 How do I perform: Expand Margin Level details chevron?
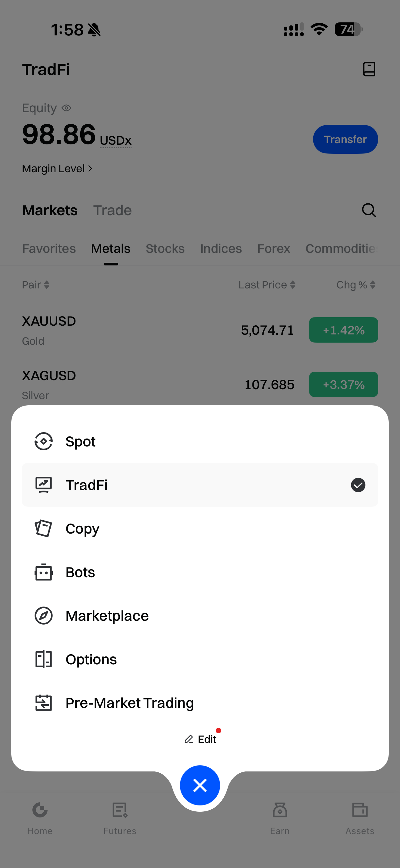pos(90,169)
